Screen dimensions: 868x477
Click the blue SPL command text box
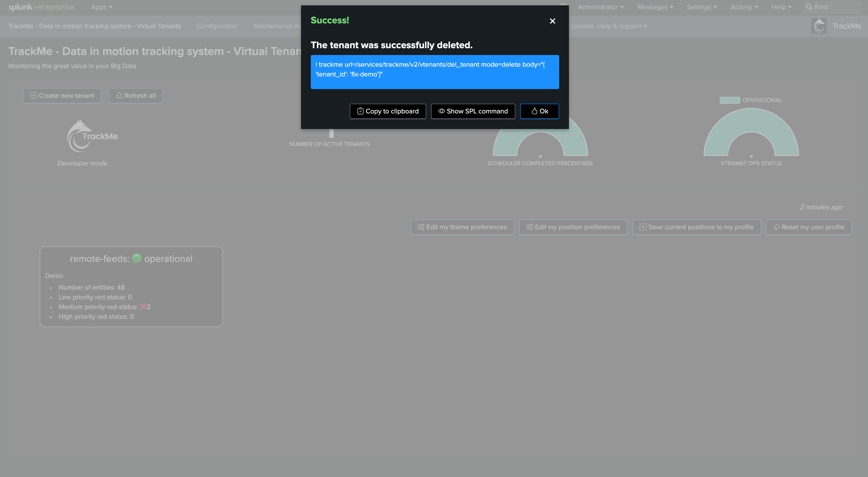tap(435, 72)
